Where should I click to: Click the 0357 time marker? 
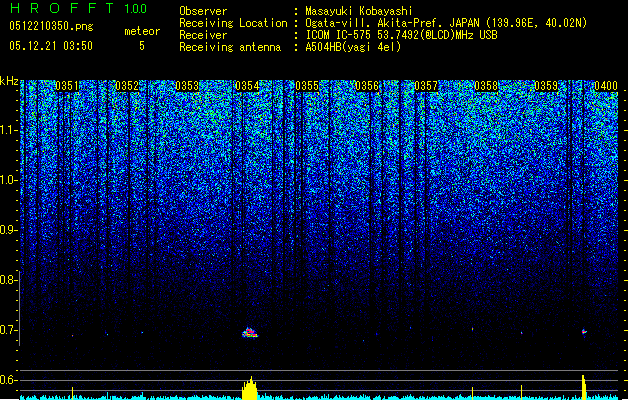(x=426, y=86)
